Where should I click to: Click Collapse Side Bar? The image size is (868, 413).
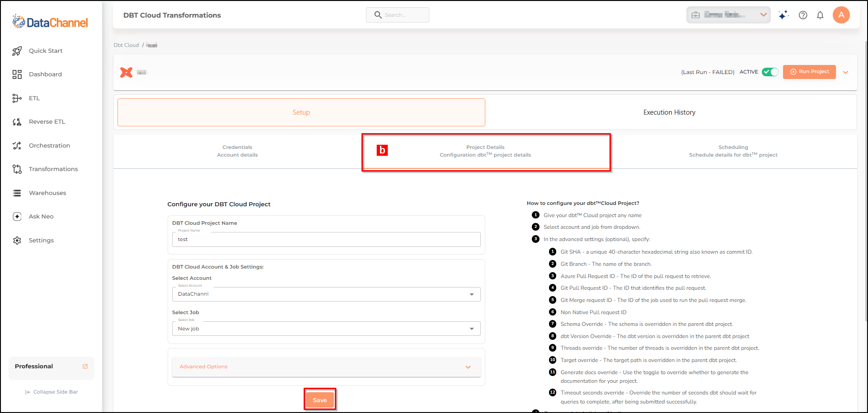pos(52,392)
